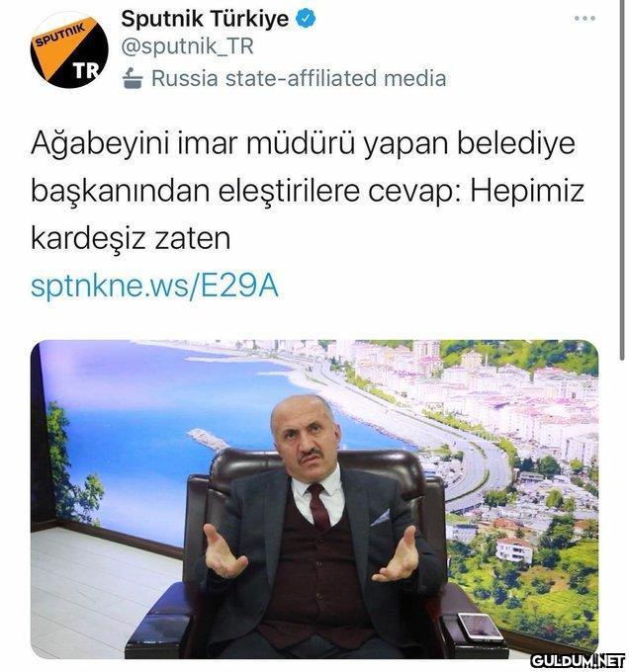This screenshot has width=629, height=672.
Task: Click the 'Hepimiz kardeşiz zaten' quote text
Action: click(x=308, y=213)
